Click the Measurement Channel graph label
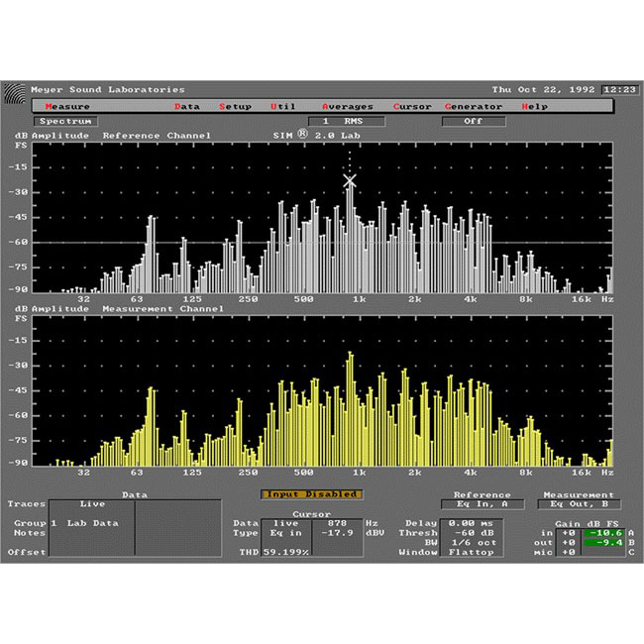644x644 pixels. [163, 309]
